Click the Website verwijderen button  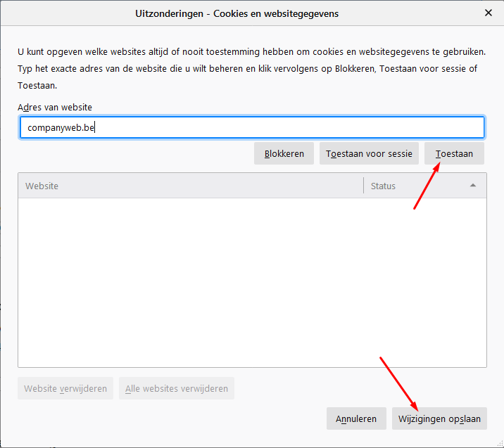click(x=65, y=388)
